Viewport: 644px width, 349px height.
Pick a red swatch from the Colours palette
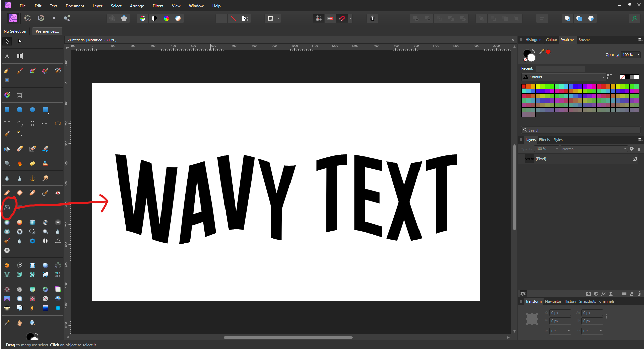[524, 86]
